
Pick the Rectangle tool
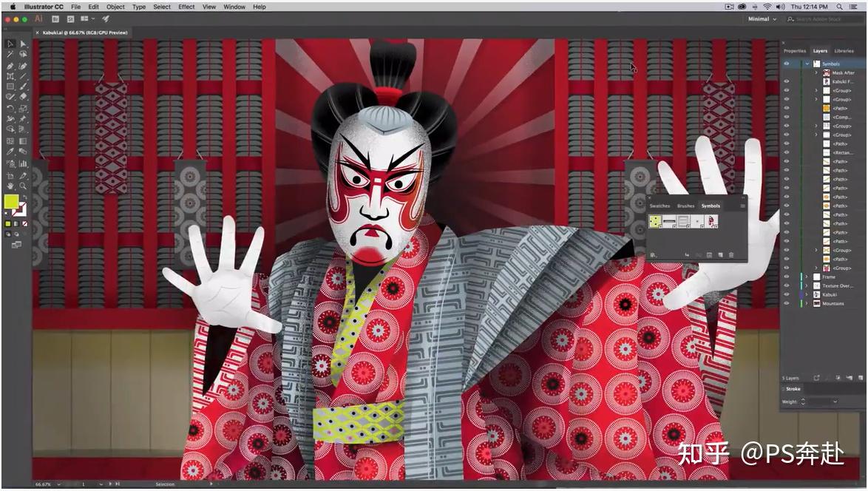10,87
